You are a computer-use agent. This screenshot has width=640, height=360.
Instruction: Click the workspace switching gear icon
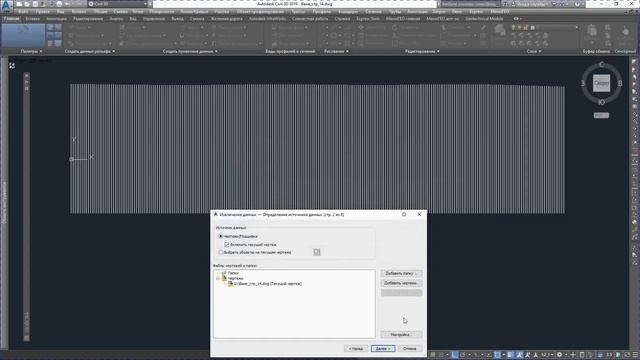[x=559, y=355]
